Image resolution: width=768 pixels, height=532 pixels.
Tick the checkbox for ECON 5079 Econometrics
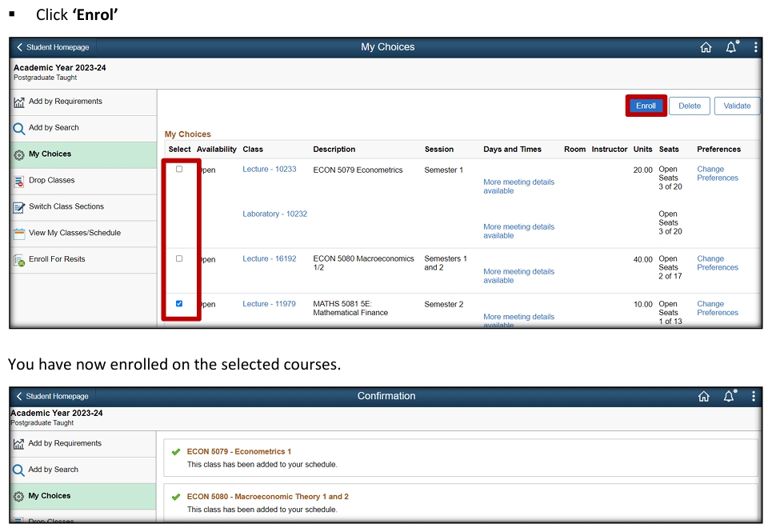(179, 169)
